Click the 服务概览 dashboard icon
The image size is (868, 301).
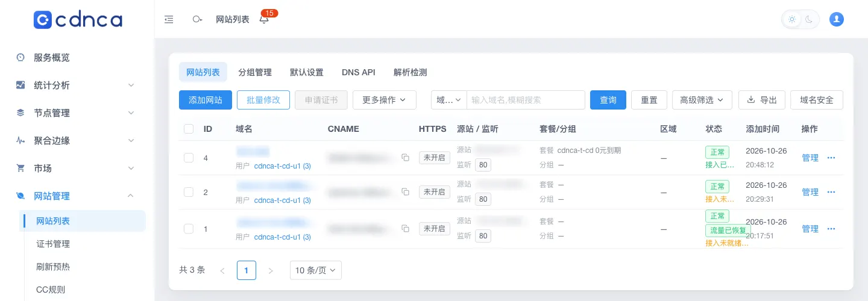coord(20,58)
